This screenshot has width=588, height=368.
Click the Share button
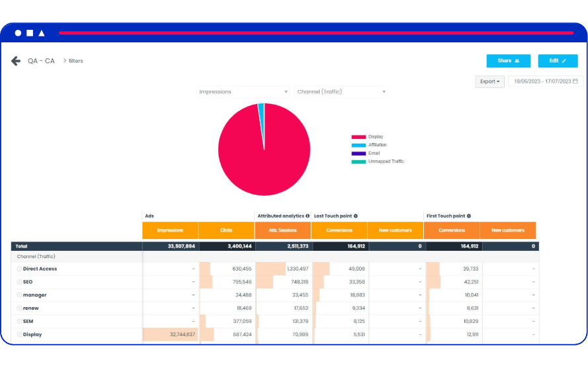pyautogui.click(x=508, y=61)
